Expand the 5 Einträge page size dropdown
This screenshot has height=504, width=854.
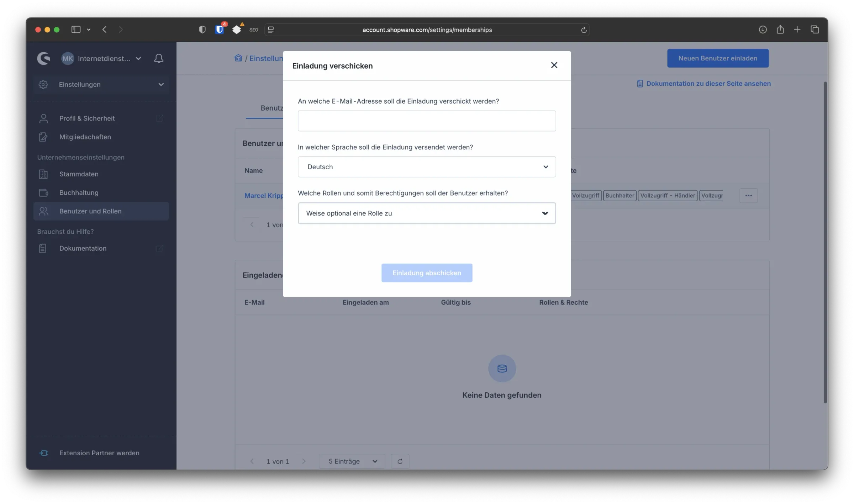pos(352,461)
